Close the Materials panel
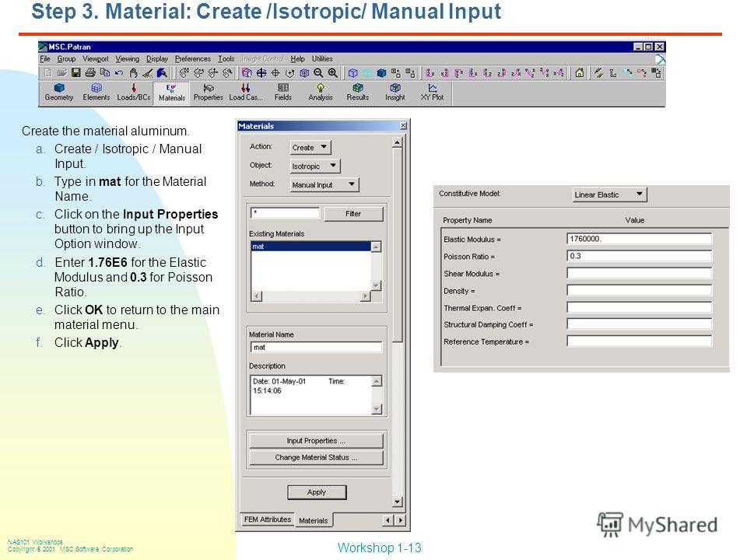This screenshot has height=560, width=747. click(x=403, y=126)
